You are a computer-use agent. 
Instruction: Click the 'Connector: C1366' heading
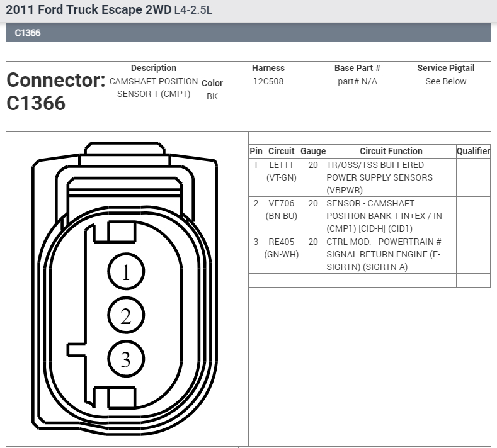coord(56,91)
